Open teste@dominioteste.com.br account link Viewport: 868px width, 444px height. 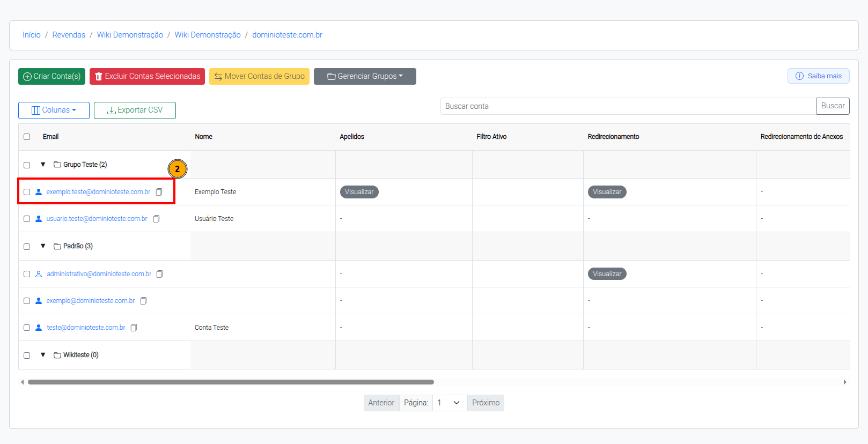tap(86, 328)
